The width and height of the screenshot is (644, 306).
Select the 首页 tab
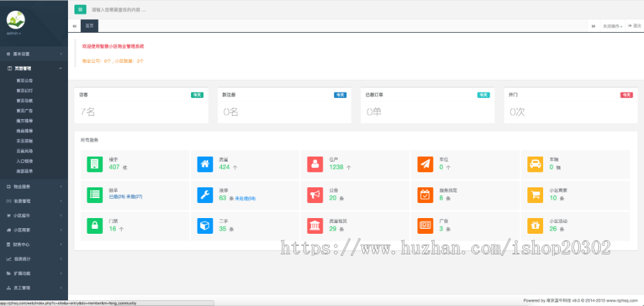[x=89, y=26]
